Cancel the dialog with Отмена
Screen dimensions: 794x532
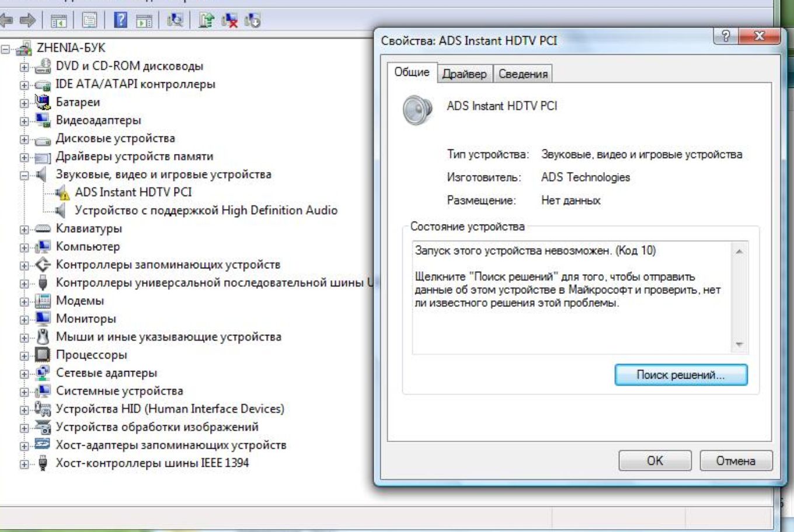[736, 461]
